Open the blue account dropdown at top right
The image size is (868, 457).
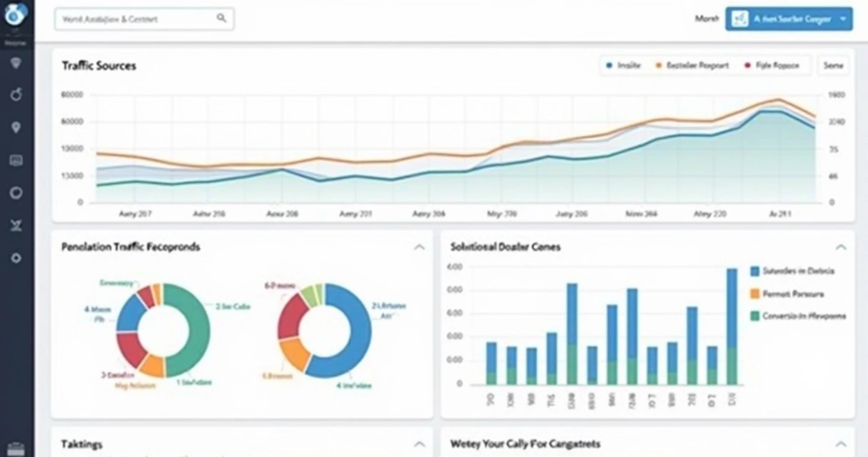[789, 19]
